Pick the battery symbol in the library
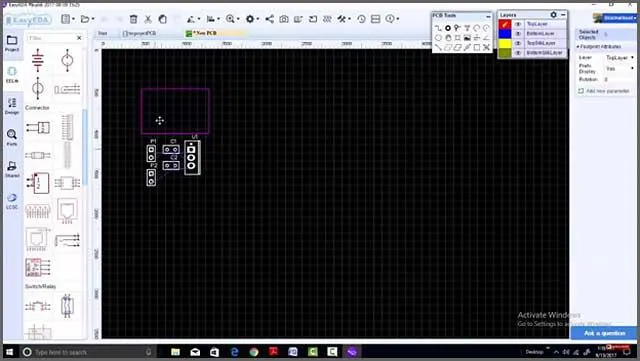Screen dimensions: 640x361 point(38,60)
